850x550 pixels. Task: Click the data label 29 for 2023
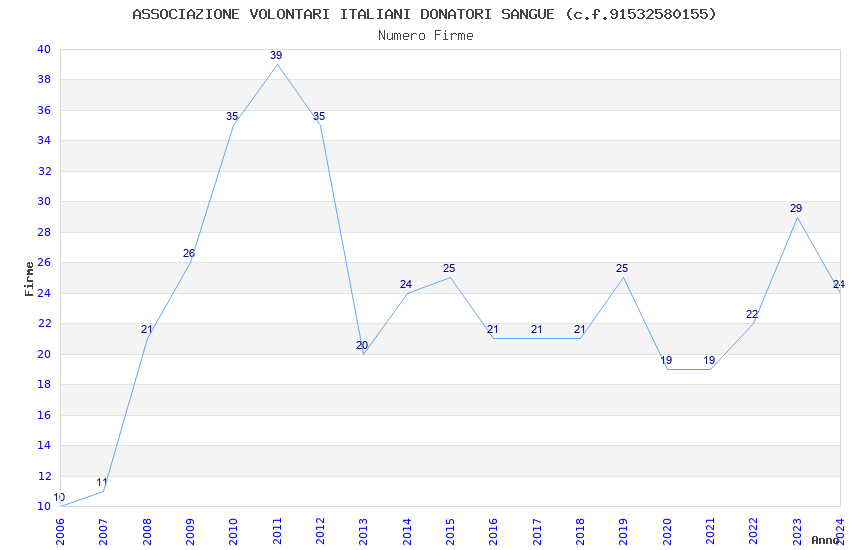(796, 208)
